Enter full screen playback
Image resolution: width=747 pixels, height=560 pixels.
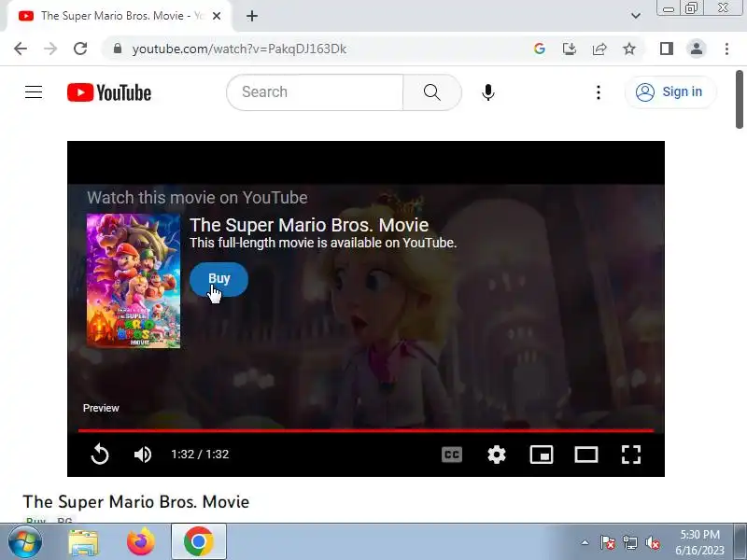click(631, 455)
